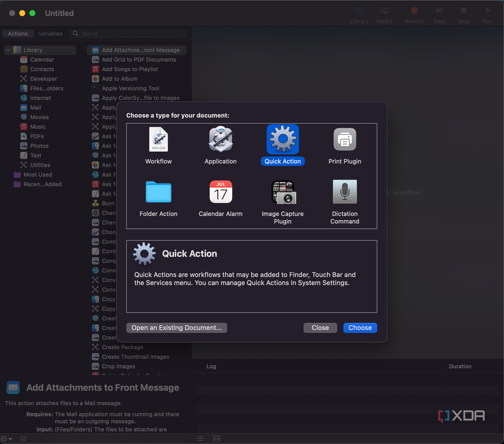Open the action menu dropdown at bottom left
Image resolution: width=504 pixels, height=444 pixels.
pyautogui.click(x=6, y=439)
